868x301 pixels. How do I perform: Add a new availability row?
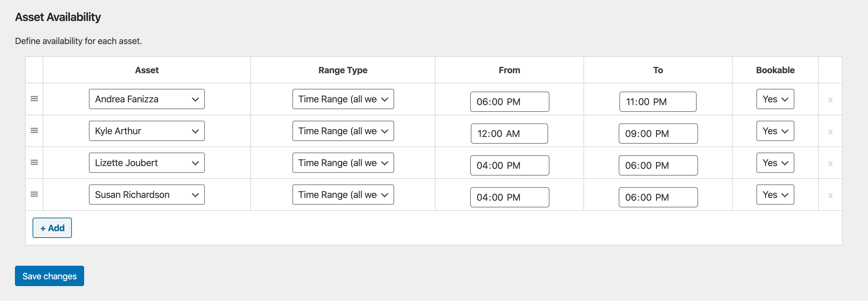click(52, 228)
